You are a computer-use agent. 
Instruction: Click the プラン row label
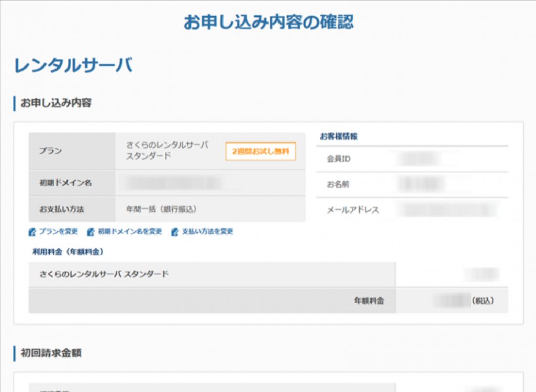[x=50, y=151]
